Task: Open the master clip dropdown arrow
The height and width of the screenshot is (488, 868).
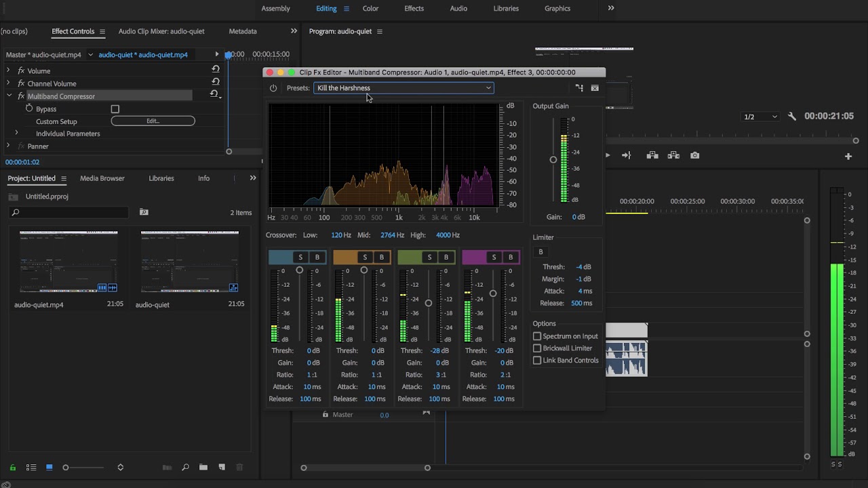Action: click(x=90, y=55)
